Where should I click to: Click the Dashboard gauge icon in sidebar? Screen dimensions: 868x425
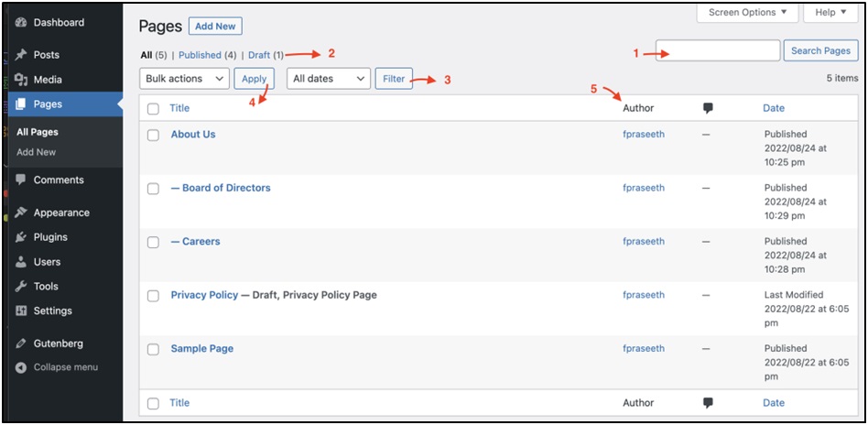(21, 23)
